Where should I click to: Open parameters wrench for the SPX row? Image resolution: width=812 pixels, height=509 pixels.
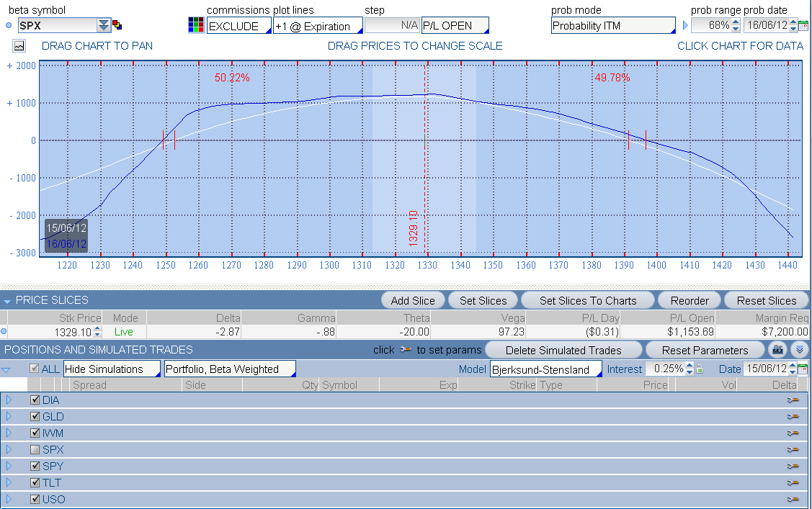[x=793, y=449]
